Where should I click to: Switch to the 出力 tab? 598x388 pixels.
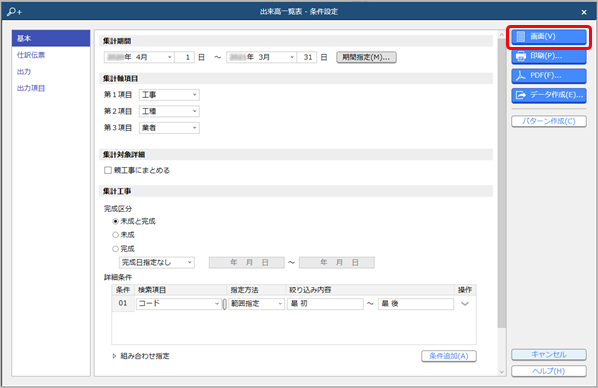tap(24, 71)
